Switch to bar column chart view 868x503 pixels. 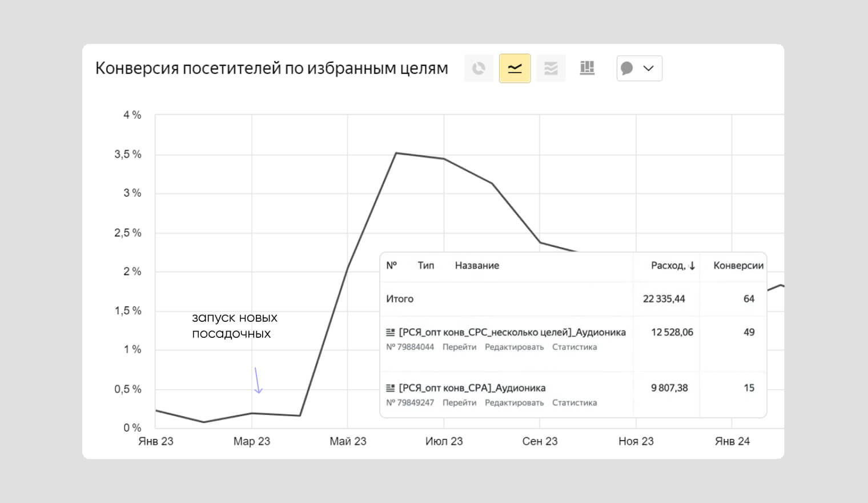(587, 69)
